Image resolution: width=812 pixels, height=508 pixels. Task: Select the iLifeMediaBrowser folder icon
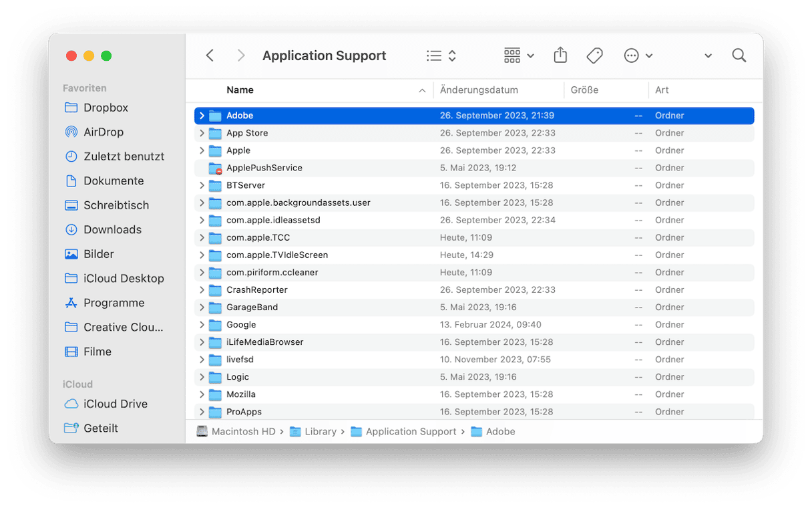click(x=215, y=342)
